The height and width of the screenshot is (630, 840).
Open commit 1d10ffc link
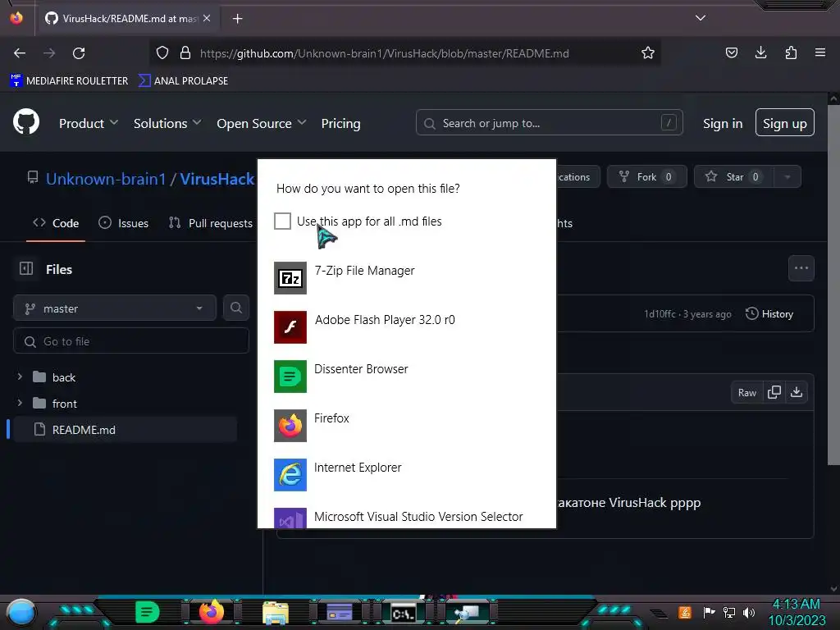point(660,314)
